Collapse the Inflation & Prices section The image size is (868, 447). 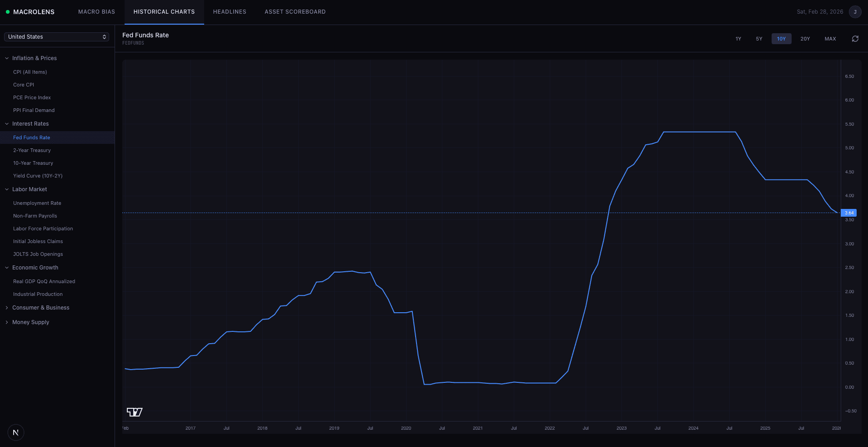pos(34,58)
